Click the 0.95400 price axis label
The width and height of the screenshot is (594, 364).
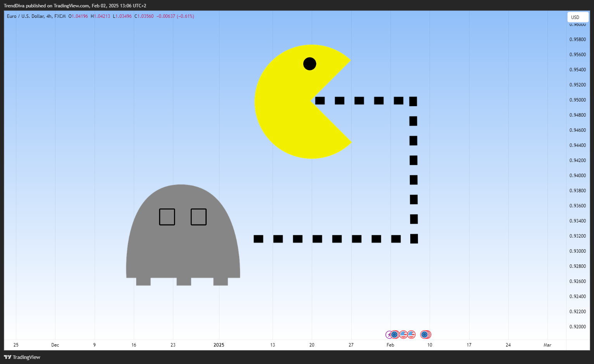[578, 70]
